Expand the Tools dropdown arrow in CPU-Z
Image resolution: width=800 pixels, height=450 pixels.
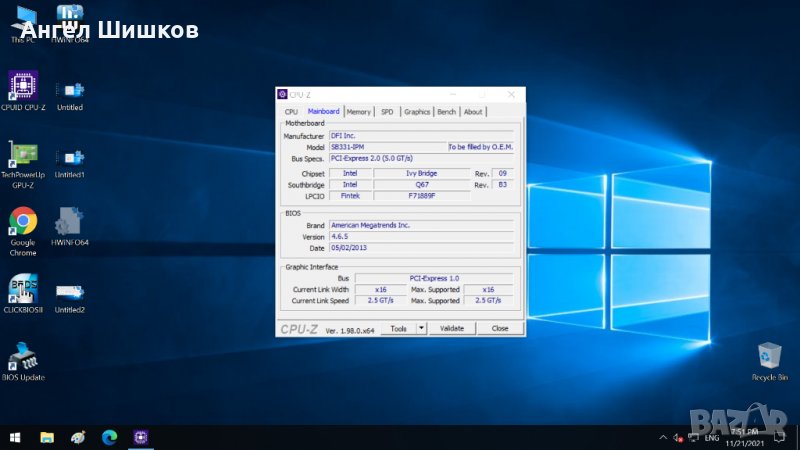click(x=421, y=328)
